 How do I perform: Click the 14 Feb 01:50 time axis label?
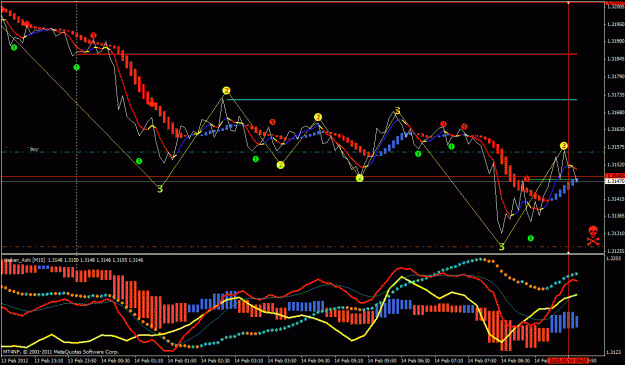(x=182, y=361)
